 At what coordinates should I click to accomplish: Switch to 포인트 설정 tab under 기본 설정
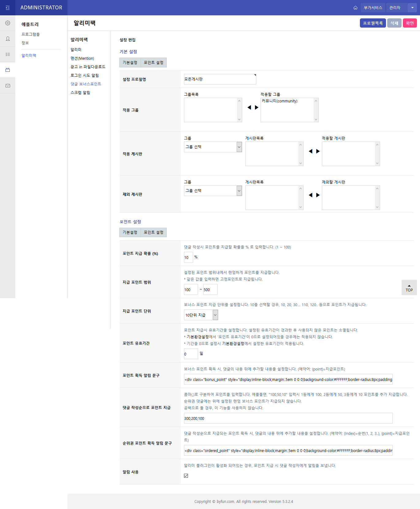coord(154,63)
